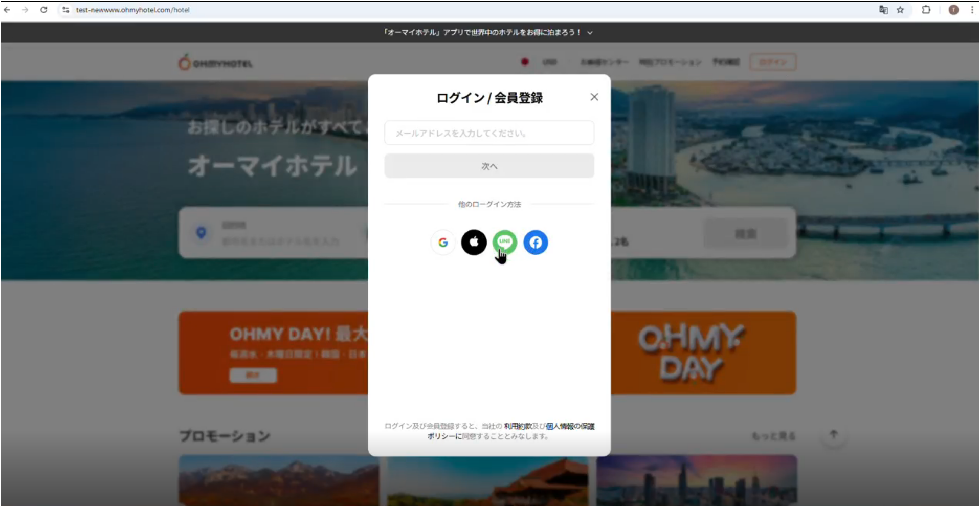Click the email address input field

coord(489,133)
